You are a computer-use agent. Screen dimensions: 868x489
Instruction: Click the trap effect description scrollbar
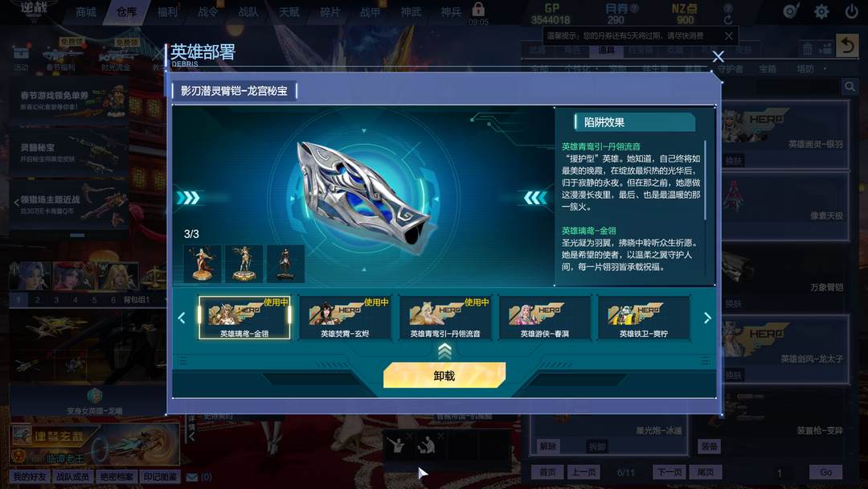pos(706,180)
